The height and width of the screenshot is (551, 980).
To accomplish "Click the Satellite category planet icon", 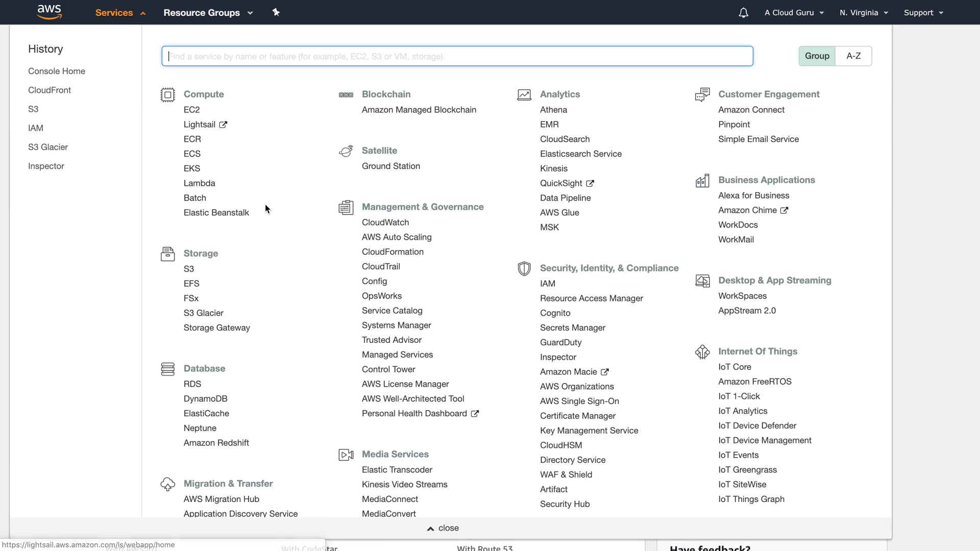I will pyautogui.click(x=346, y=151).
